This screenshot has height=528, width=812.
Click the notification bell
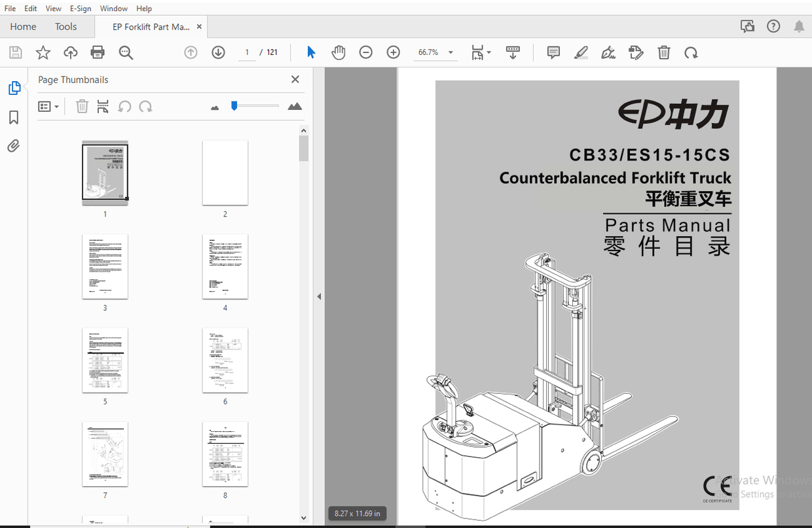tap(798, 26)
